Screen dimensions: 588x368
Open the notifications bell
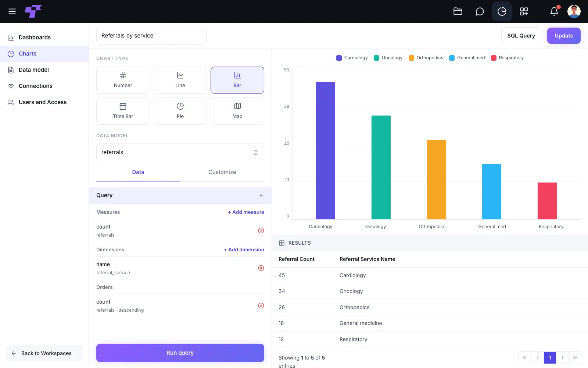[554, 11]
